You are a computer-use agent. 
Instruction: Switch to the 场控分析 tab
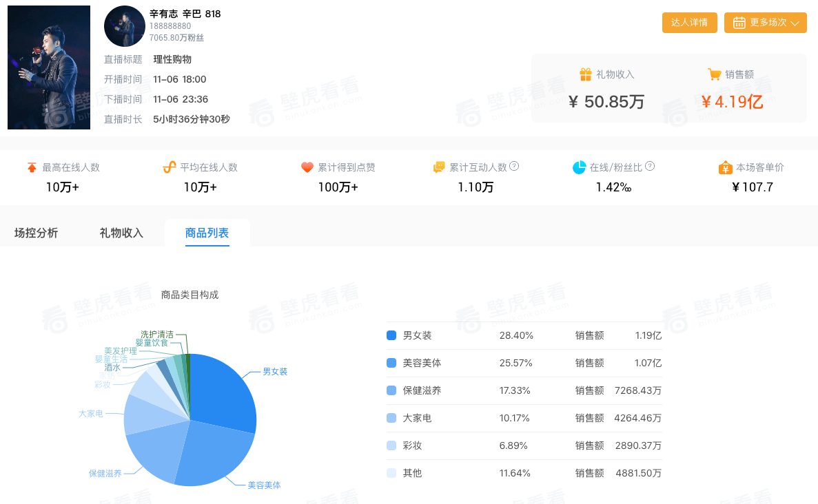(37, 233)
